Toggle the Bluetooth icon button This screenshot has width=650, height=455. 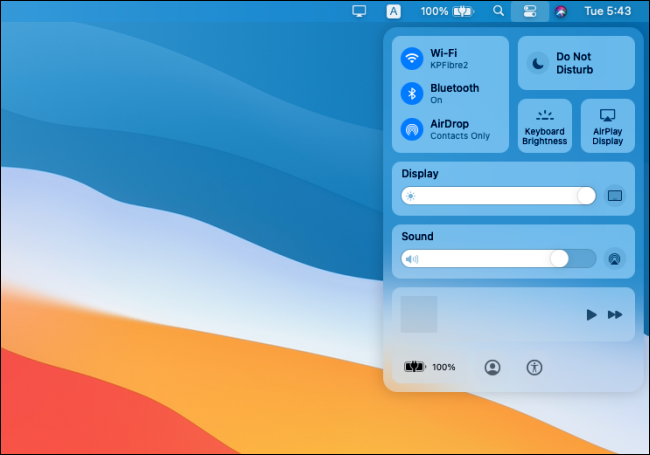coord(412,94)
